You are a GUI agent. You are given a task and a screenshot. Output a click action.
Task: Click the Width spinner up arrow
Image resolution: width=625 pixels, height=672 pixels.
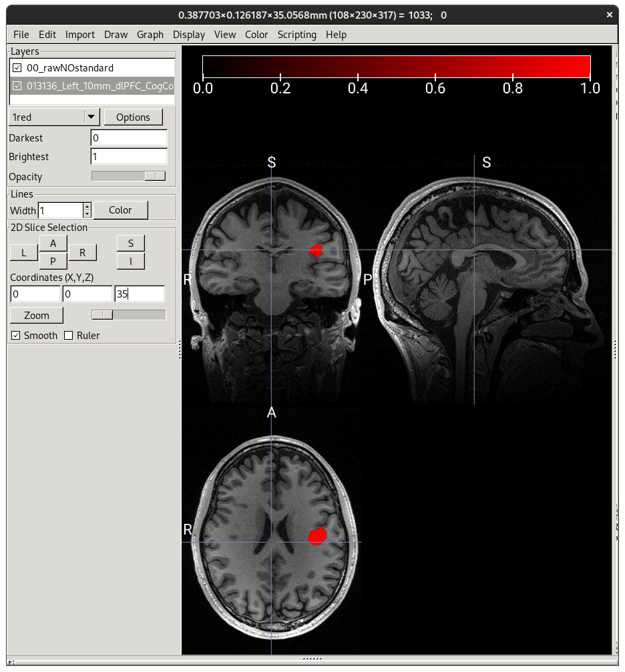(87, 206)
